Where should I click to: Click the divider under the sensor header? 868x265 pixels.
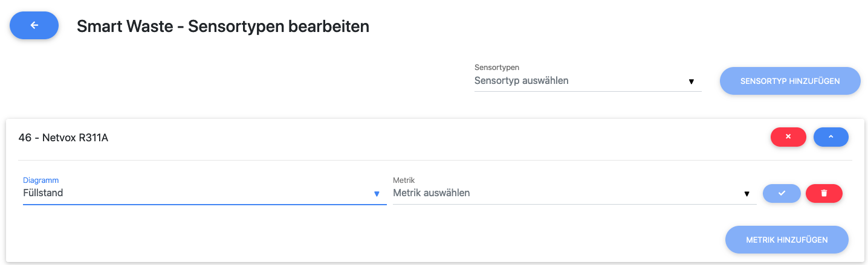(434, 160)
